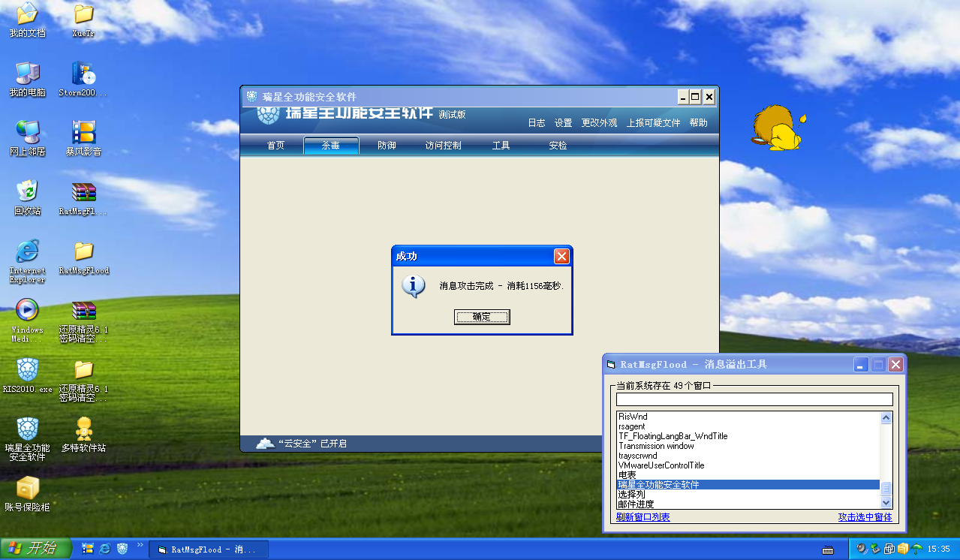Select TF_FloatingLangBar_WndTitle list entry
Viewport: 960px width, 560px height.
click(748, 436)
